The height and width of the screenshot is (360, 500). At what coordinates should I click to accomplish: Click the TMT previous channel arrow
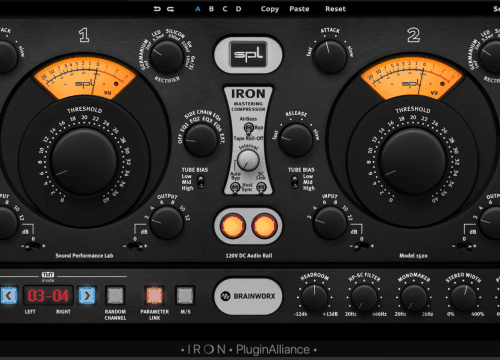(x=9, y=295)
